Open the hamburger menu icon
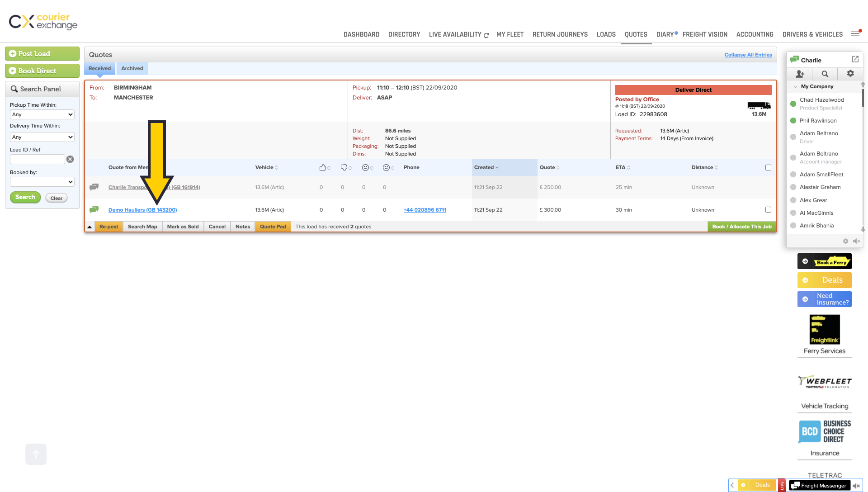This screenshot has height=492, width=868. pos(855,33)
